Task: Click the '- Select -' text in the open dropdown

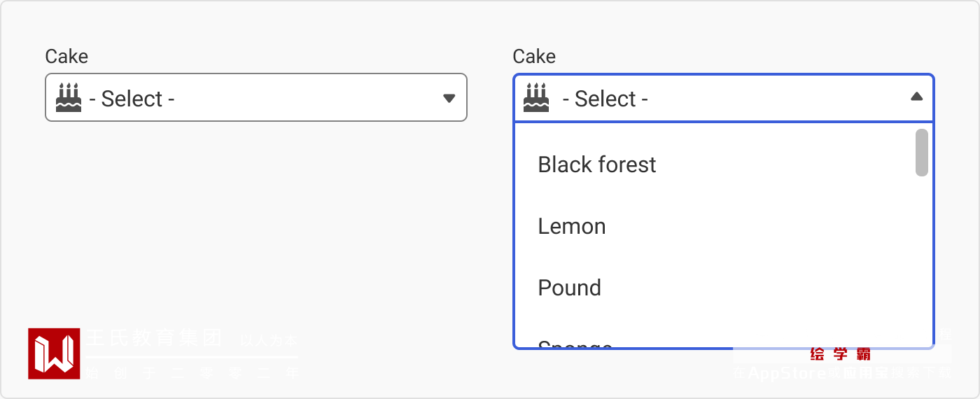Action: (605, 99)
